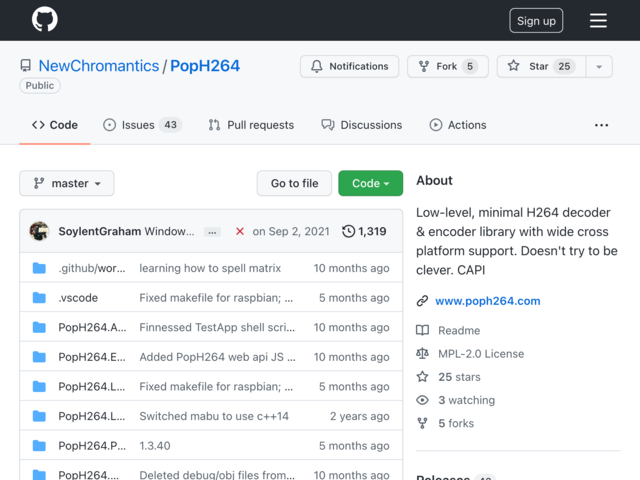Open the Readme link
This screenshot has width=640, height=480.
[459, 331]
